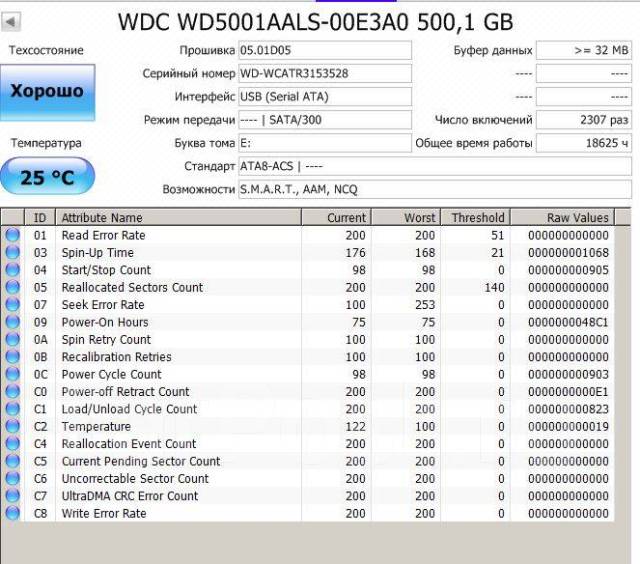The image size is (640, 564).
Task: Sort by Attribute Name column header
Action: (178, 218)
